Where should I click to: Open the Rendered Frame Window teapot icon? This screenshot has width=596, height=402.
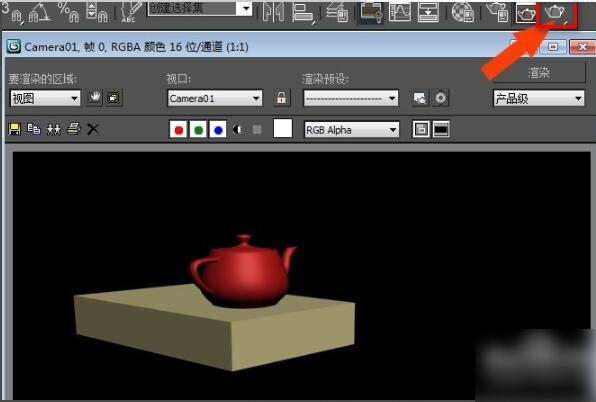pyautogui.click(x=526, y=14)
